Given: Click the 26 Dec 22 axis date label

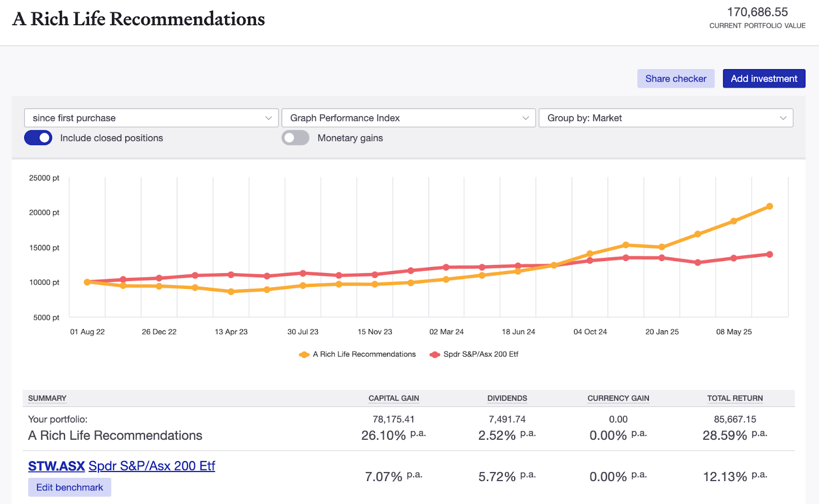Looking at the screenshot, I should [159, 332].
